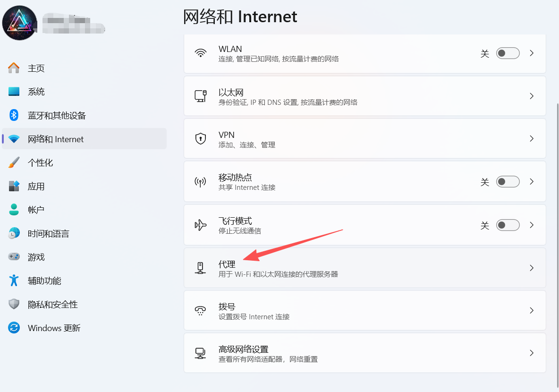Enable the mobile hotspot switch
The image size is (559, 392).
(508, 182)
